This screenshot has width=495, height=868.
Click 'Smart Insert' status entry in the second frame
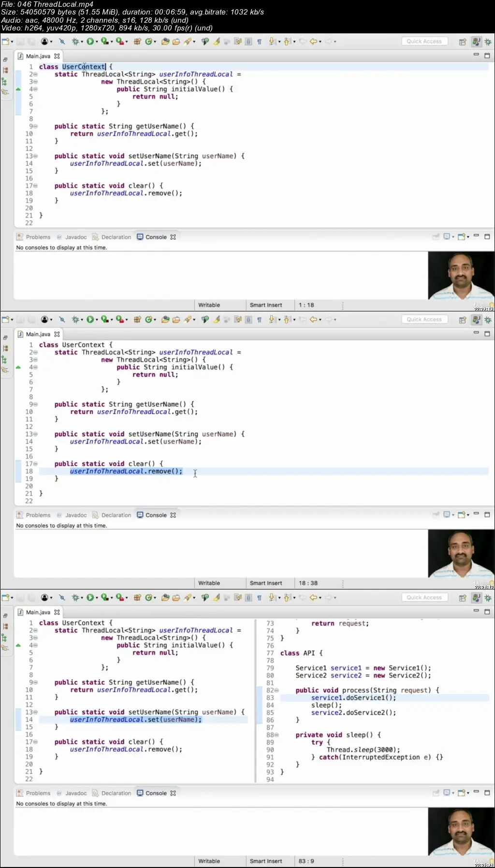tap(266, 583)
